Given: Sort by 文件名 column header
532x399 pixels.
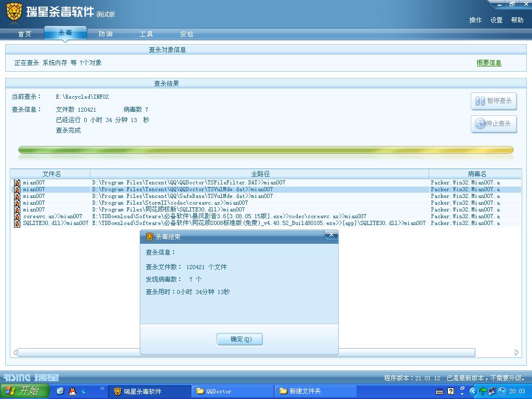Looking at the screenshot, I should [x=51, y=174].
